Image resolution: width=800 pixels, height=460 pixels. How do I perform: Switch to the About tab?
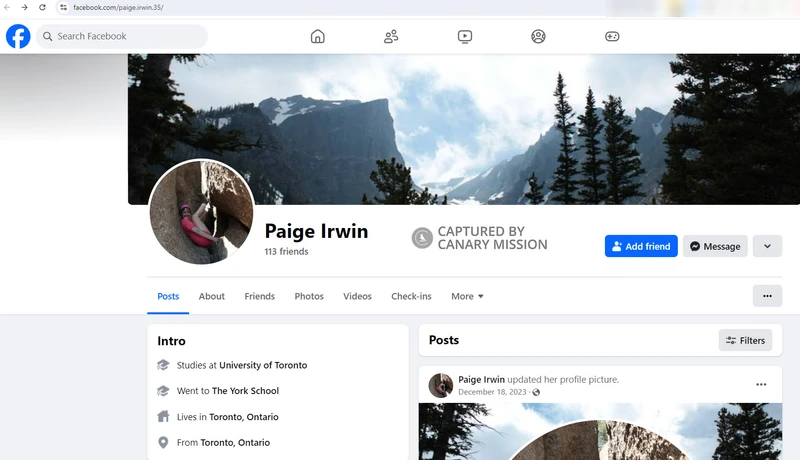click(212, 296)
